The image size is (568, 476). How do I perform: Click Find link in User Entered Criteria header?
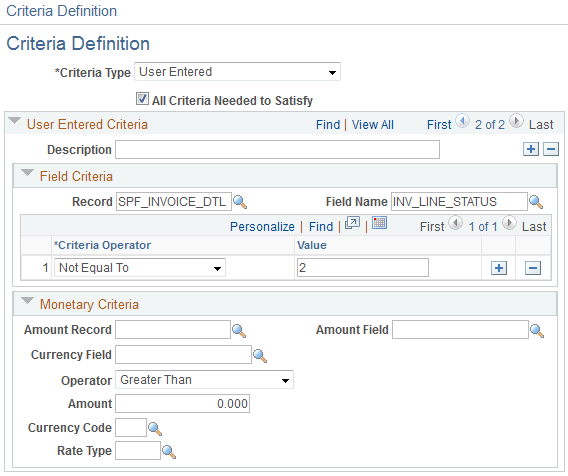(x=328, y=125)
